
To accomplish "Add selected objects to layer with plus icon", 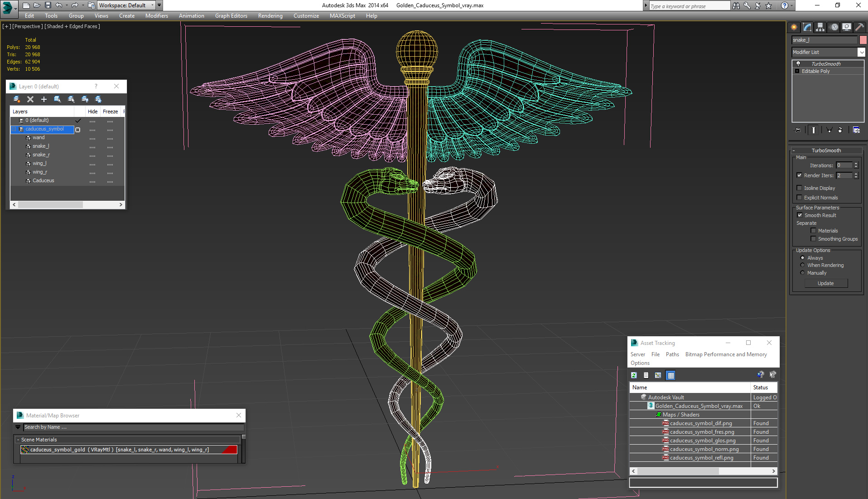I will pos(44,99).
